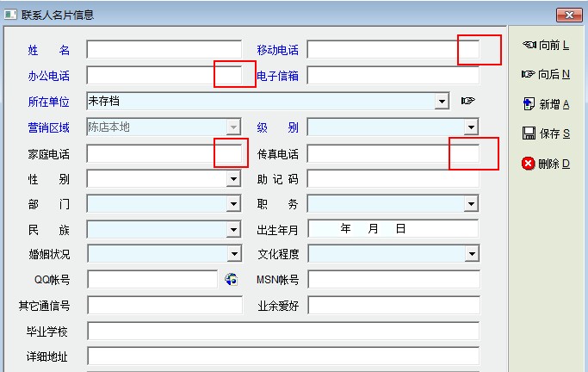Click the globe icon next to QQ帐号

pyautogui.click(x=231, y=279)
